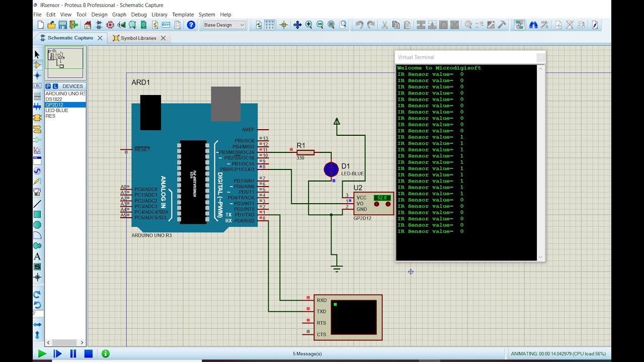
Task: Click the Virtual Terminal scrollbar down arrow
Action: tap(541, 257)
